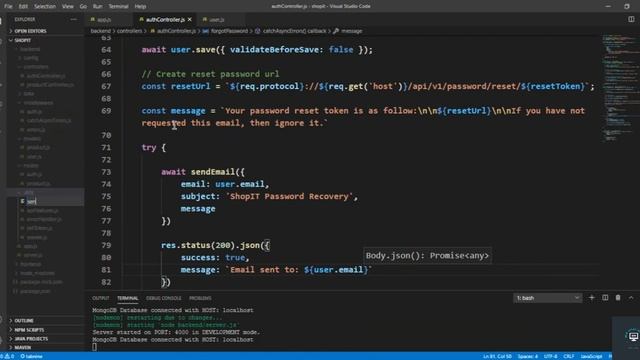Split the terminal pane

click(x=605, y=298)
